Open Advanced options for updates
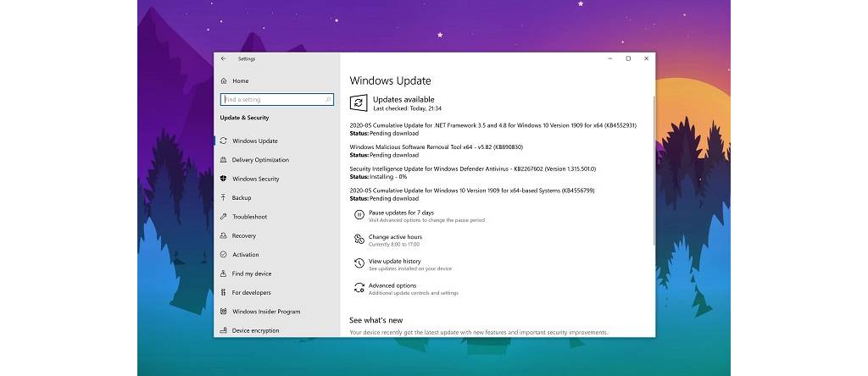Viewport: 868px width, 376px height. [x=392, y=286]
